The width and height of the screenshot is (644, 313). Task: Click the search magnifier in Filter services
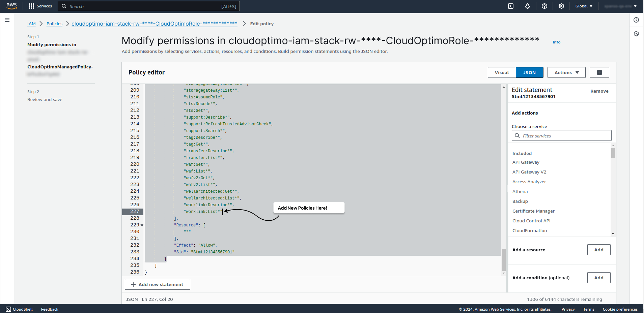point(517,135)
